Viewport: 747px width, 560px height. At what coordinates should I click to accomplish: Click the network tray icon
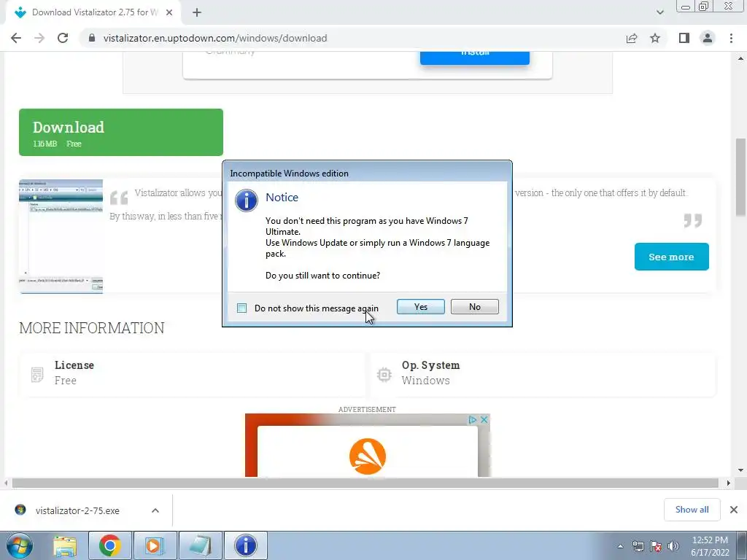pos(638,546)
